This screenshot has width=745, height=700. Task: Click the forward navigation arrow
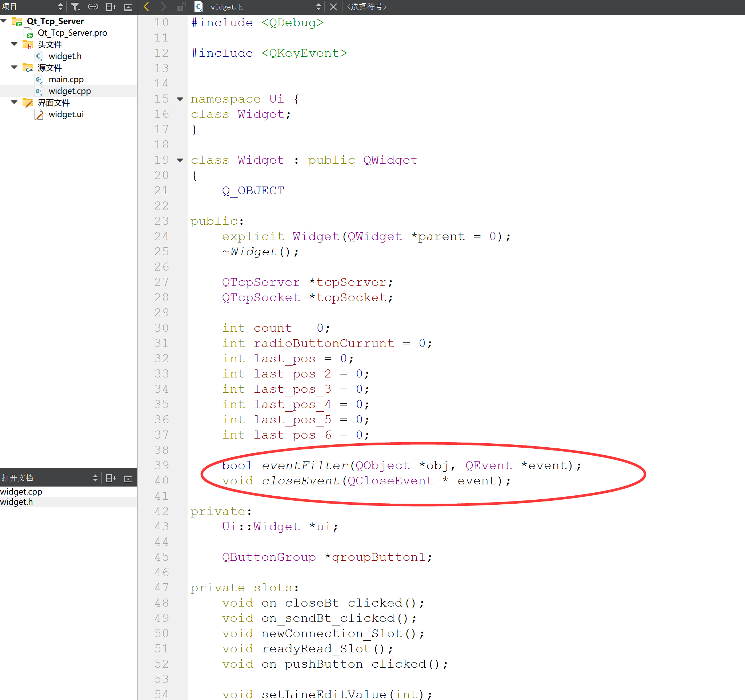[163, 7]
